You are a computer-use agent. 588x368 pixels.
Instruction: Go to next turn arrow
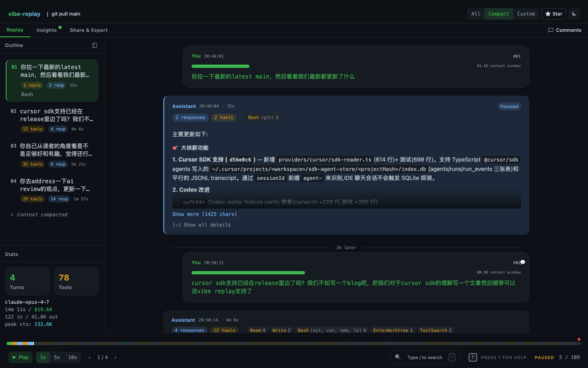[x=115, y=357]
